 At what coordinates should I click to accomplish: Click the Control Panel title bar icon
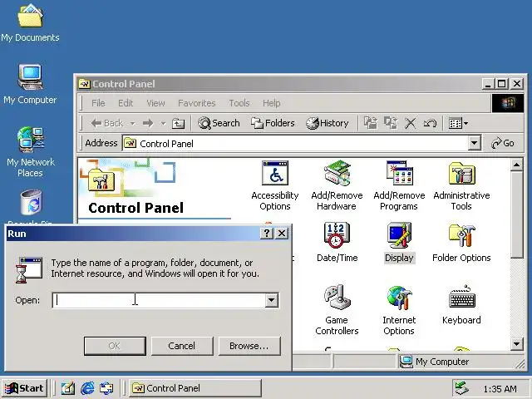tap(84, 83)
